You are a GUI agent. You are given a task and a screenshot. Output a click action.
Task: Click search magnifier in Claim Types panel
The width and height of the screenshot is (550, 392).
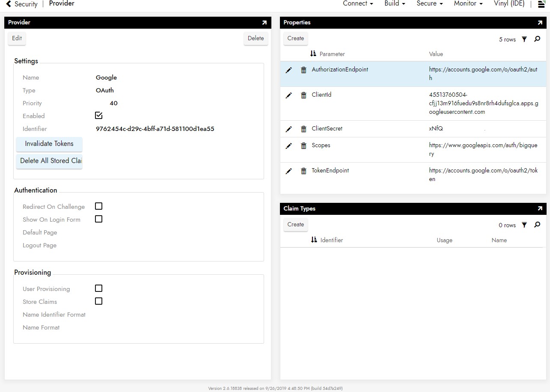click(537, 225)
